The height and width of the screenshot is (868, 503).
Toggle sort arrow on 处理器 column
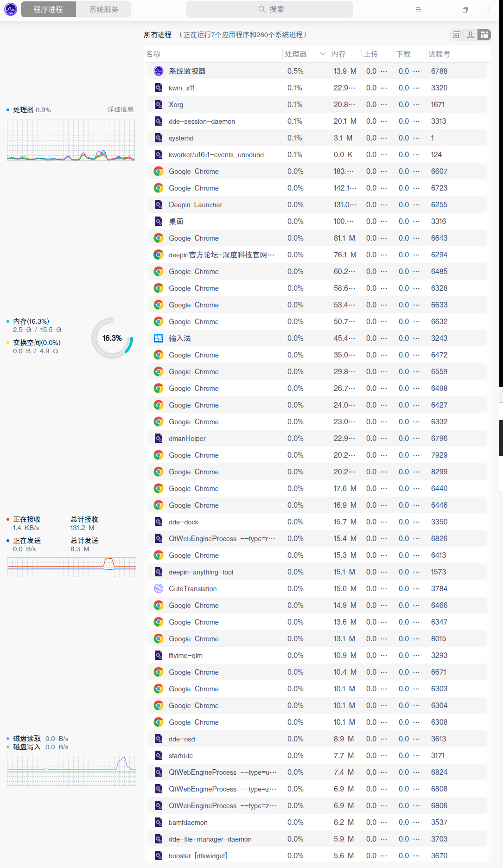point(323,54)
